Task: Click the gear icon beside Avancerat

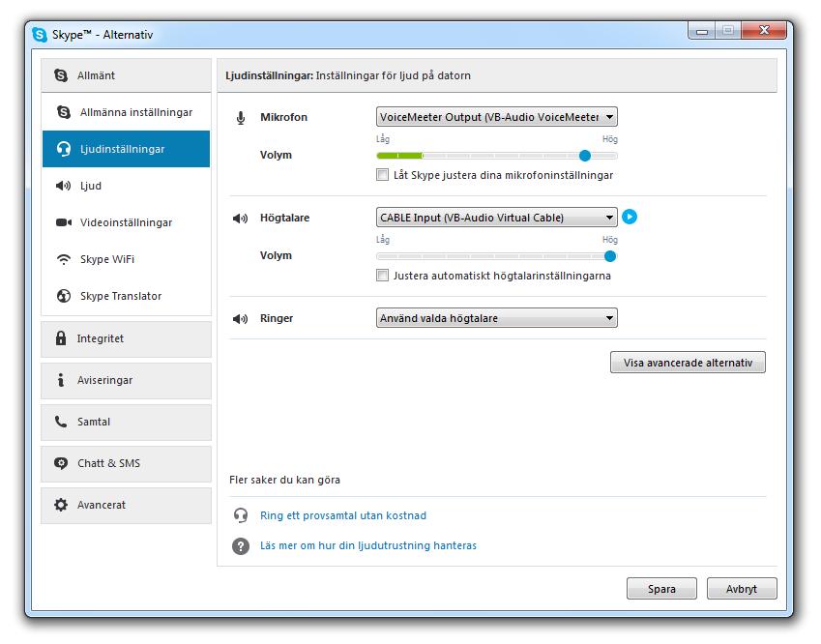Action: (x=61, y=505)
